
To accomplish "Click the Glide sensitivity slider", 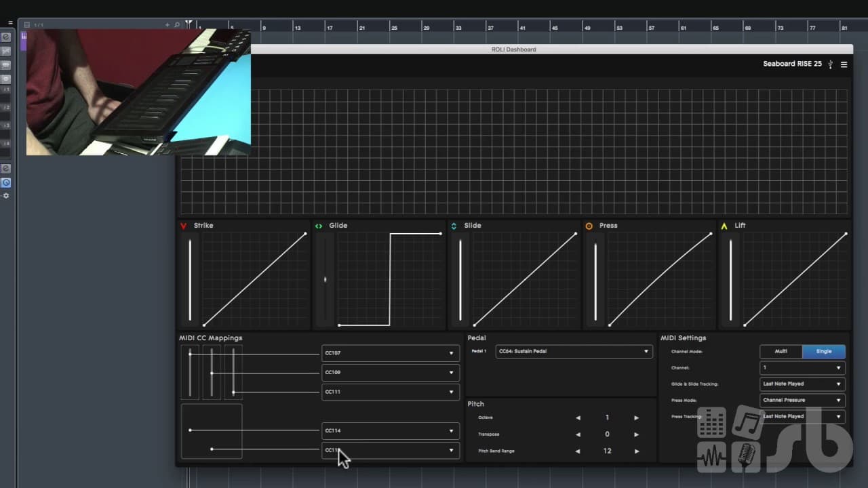I will coord(325,280).
